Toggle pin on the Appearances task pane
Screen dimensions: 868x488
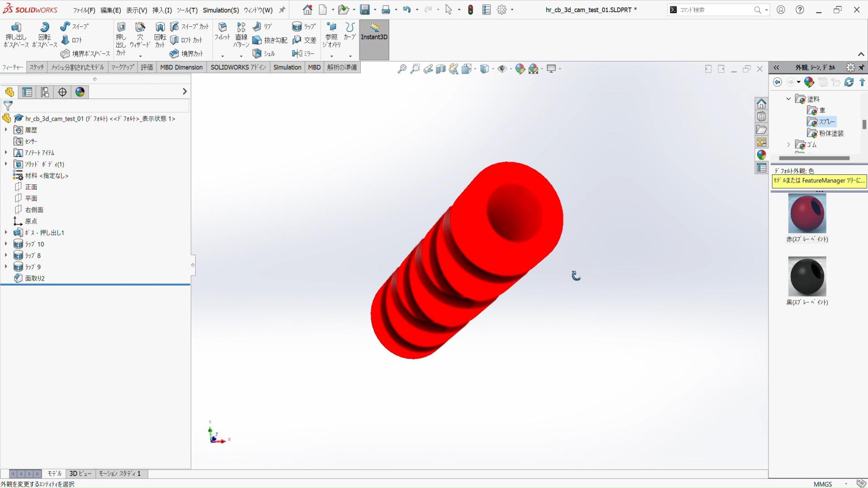[862, 67]
